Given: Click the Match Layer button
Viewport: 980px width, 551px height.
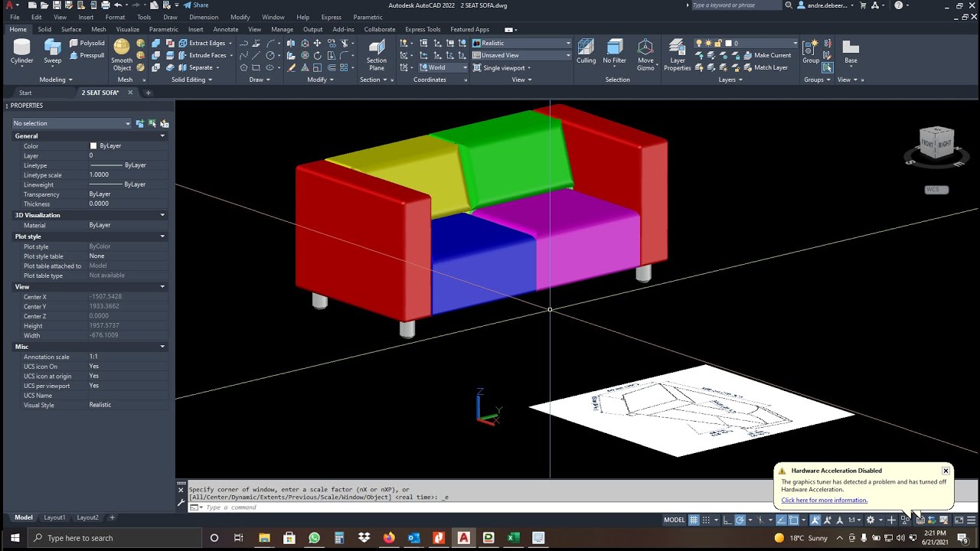Looking at the screenshot, I should [765, 67].
